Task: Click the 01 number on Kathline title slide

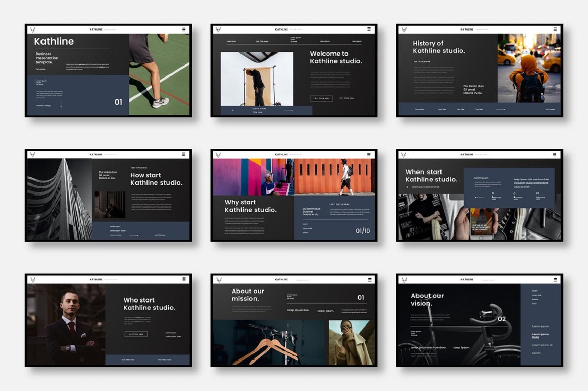Action: (x=118, y=102)
